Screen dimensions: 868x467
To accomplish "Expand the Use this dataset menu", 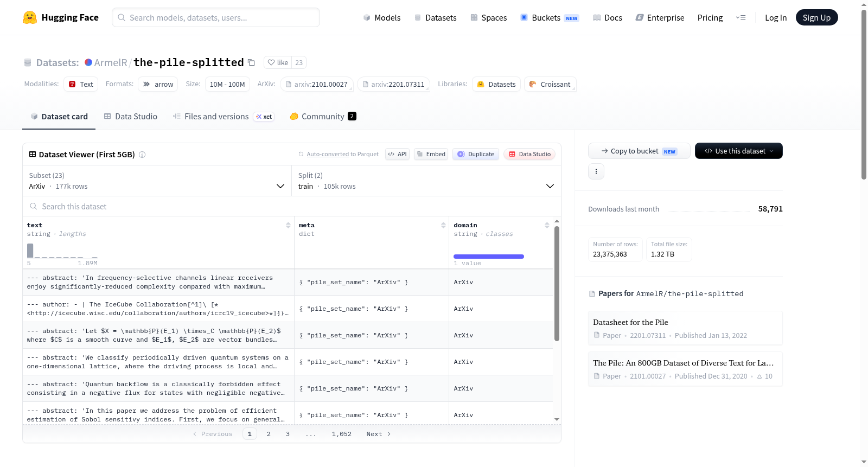I will tap(738, 151).
